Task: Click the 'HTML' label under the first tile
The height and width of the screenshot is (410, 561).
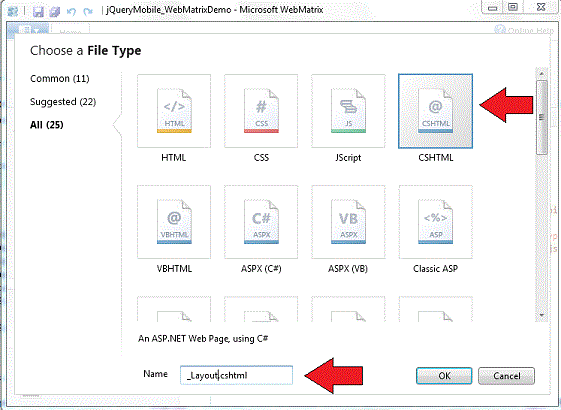Action: (174, 158)
